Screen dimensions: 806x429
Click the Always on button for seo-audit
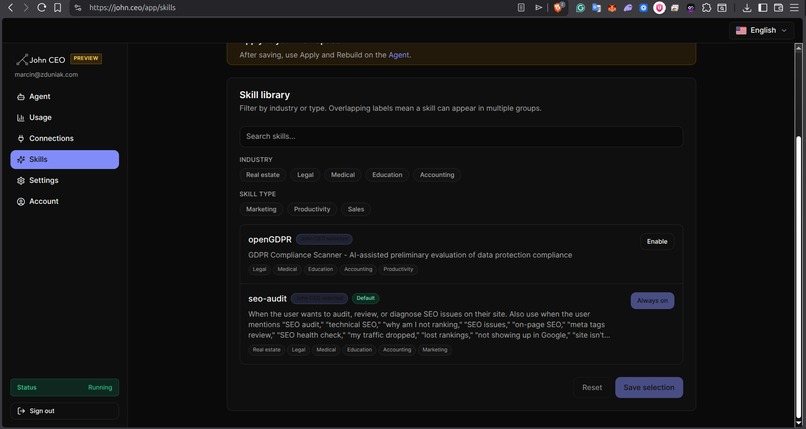652,301
